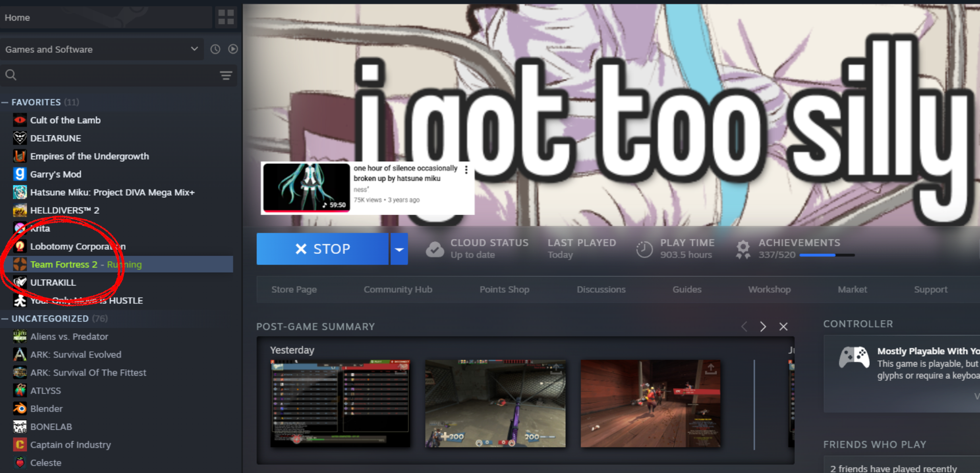Image resolution: width=980 pixels, height=473 pixels.
Task: Open the Workshop tab
Action: (x=770, y=289)
